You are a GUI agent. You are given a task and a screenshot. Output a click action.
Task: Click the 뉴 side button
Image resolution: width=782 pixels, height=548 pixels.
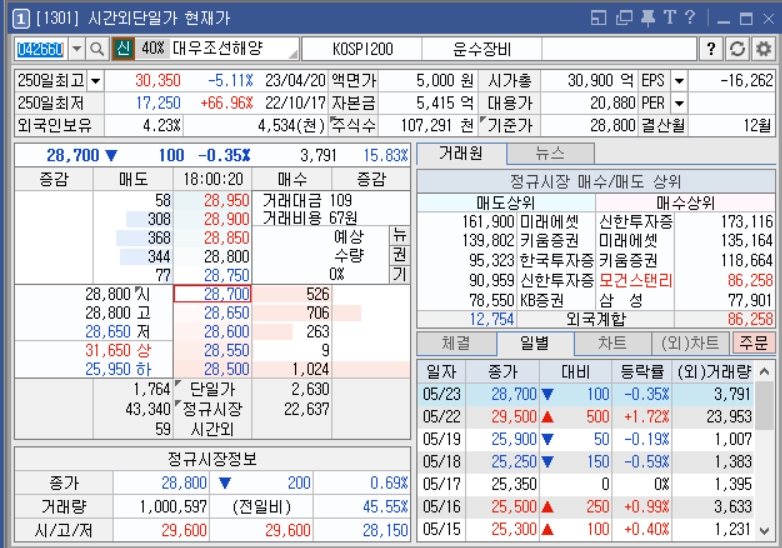(399, 235)
